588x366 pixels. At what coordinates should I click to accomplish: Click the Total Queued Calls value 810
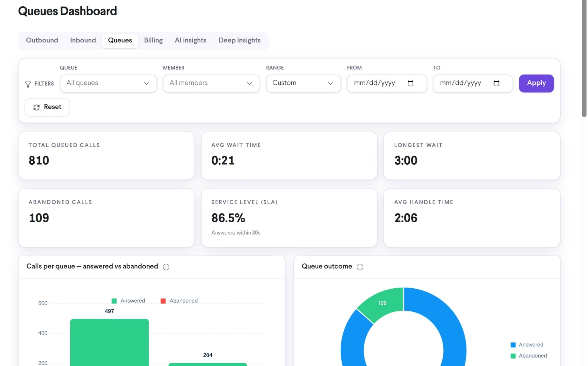click(x=39, y=160)
